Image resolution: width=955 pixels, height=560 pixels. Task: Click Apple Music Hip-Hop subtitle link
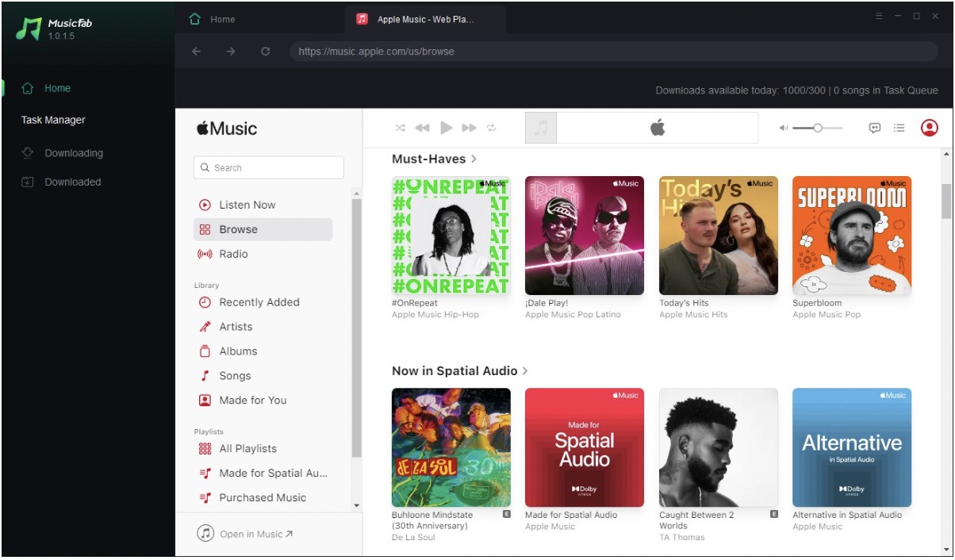coord(435,315)
